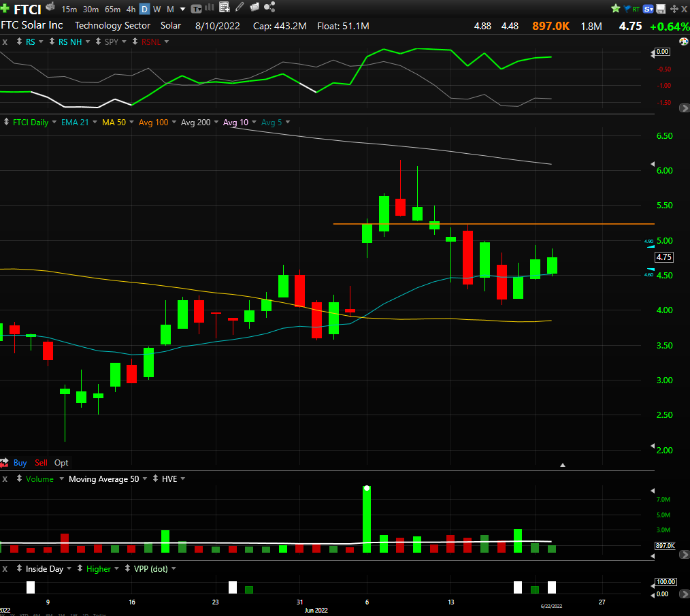Click the floppy disk save icon
This screenshot has width=690, height=616.
coord(661,9)
